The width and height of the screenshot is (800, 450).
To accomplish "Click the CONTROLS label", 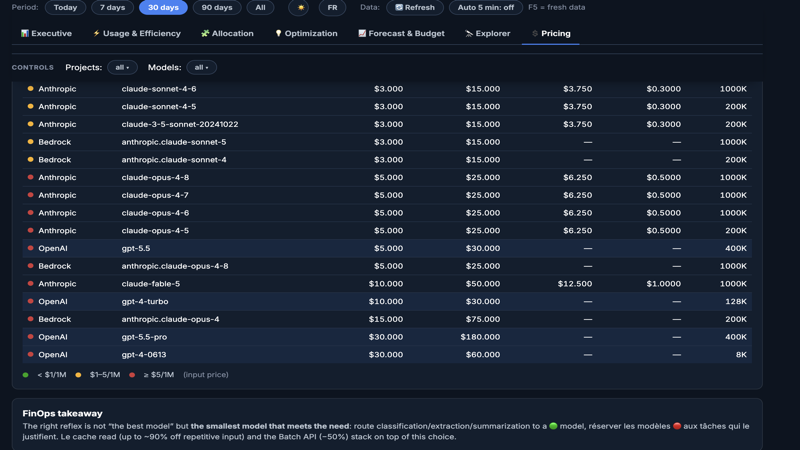I will pyautogui.click(x=33, y=67).
